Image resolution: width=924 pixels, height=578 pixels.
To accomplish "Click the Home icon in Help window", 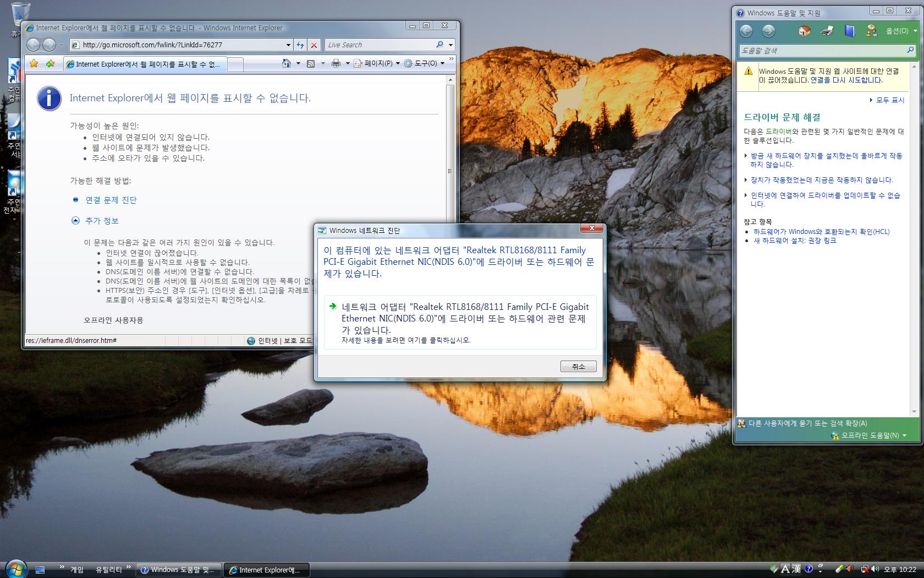I will (x=804, y=31).
